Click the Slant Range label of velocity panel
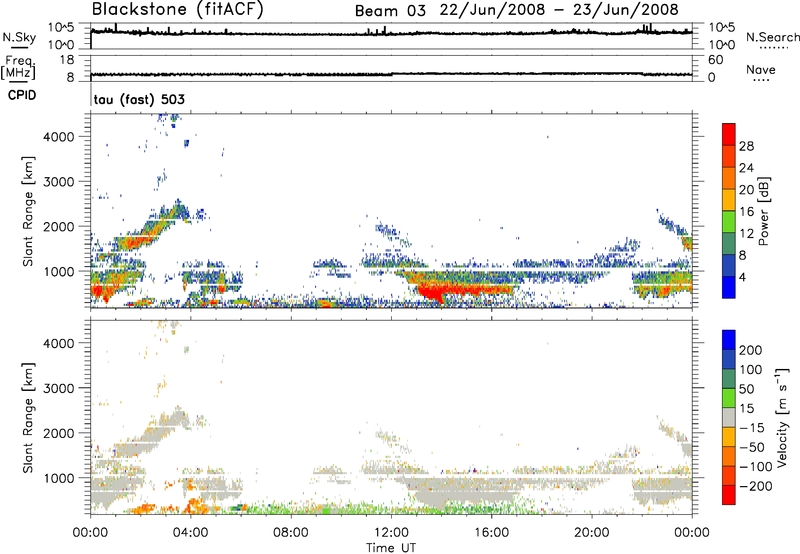This screenshot has height=554, width=800. point(28,418)
